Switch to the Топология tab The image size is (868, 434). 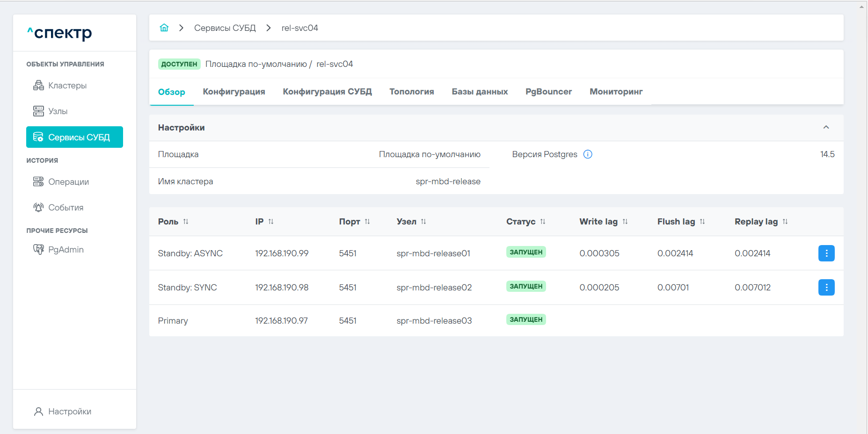tap(411, 92)
